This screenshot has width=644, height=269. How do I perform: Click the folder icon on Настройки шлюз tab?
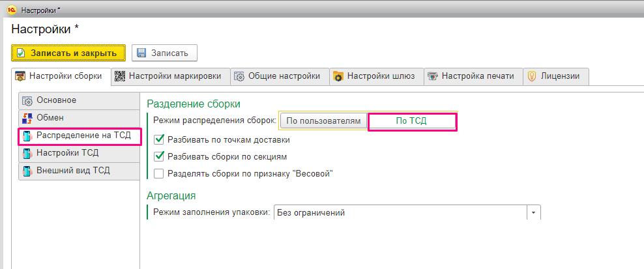click(338, 77)
